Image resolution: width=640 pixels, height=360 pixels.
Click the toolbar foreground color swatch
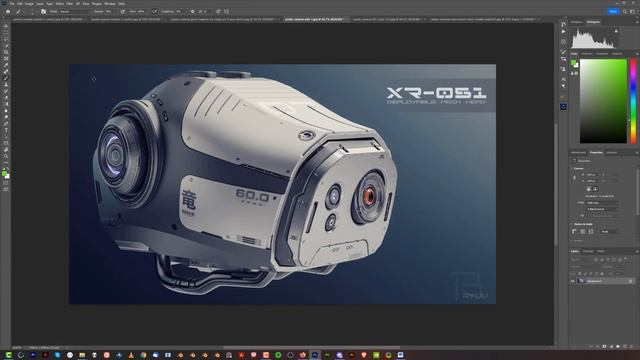click(x=4, y=172)
